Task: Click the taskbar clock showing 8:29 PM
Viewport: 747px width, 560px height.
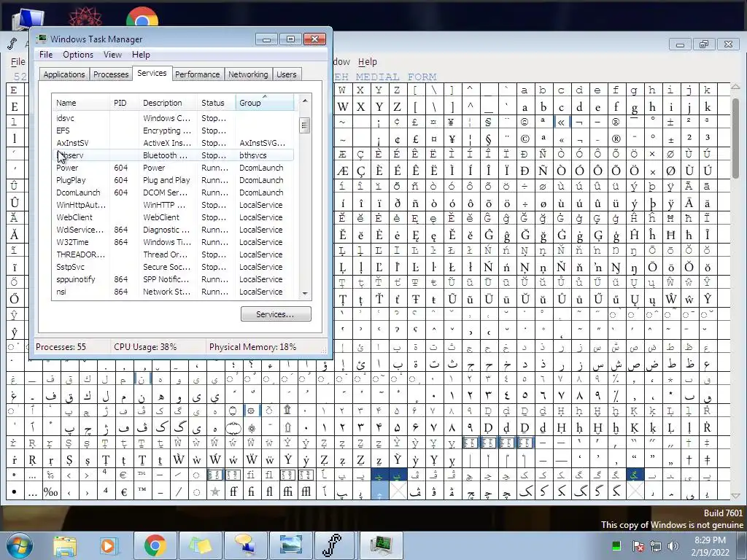Action: tap(710, 545)
